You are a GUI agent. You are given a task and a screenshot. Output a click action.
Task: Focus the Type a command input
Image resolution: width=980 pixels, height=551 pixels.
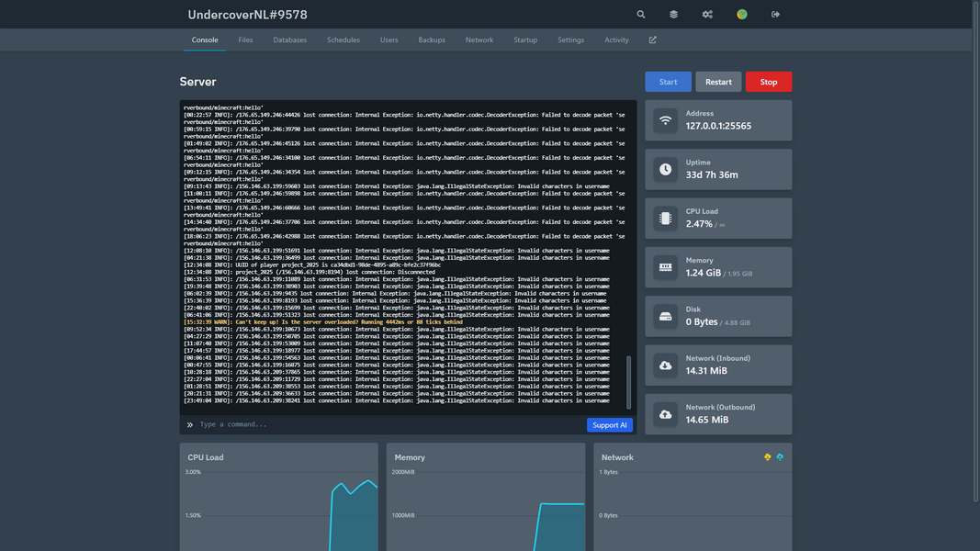point(390,425)
